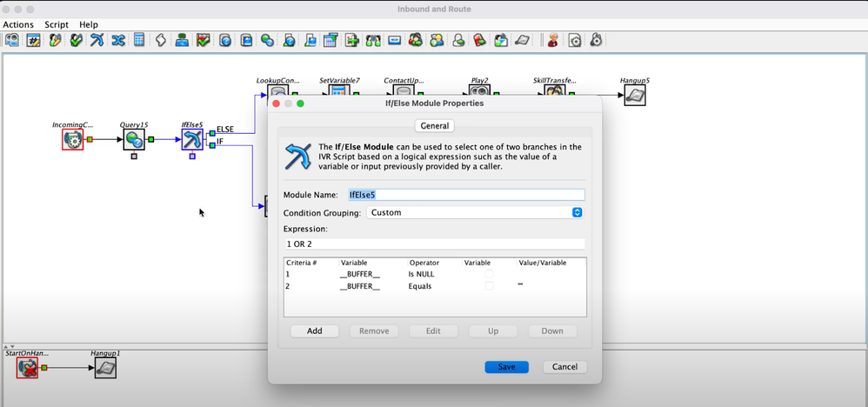Select the Case shuffle-arrows toolbar icon
Screen dimensions: 868x407
[x=118, y=40]
